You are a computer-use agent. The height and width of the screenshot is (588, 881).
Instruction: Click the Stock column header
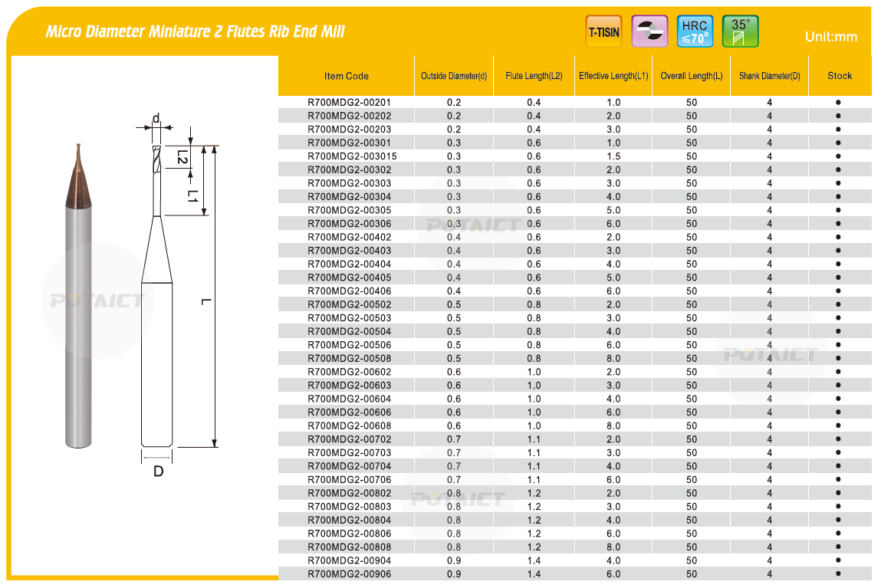pos(840,76)
